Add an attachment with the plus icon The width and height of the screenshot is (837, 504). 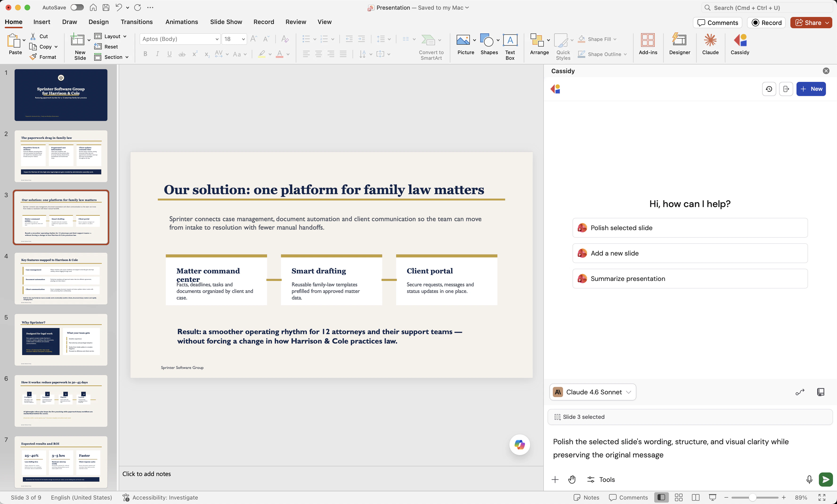point(555,479)
